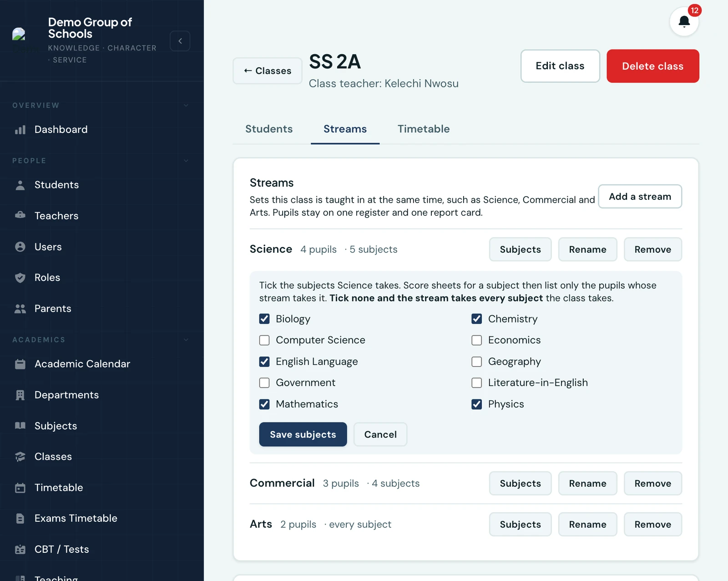Click the Academic Calendar icon
This screenshot has width=728, height=581.
(20, 364)
